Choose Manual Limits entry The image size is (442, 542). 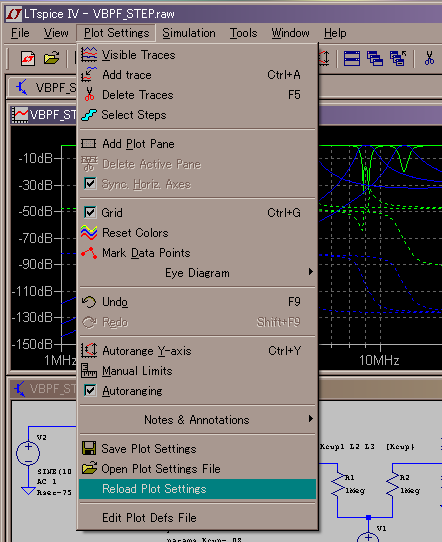(x=197, y=371)
